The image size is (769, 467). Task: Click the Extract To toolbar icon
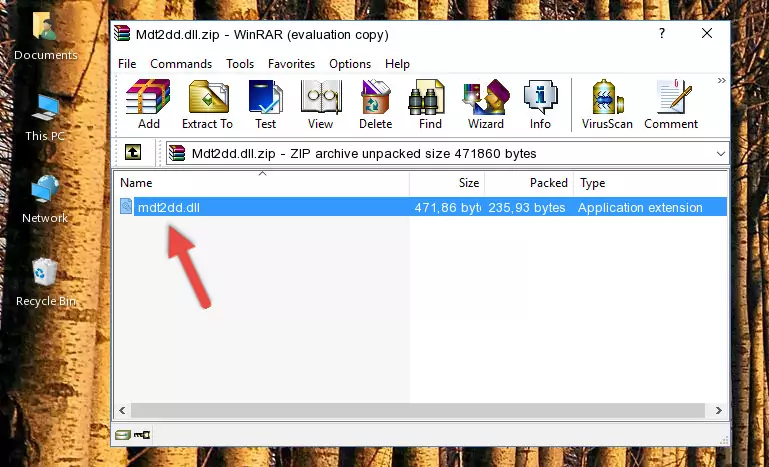[207, 104]
